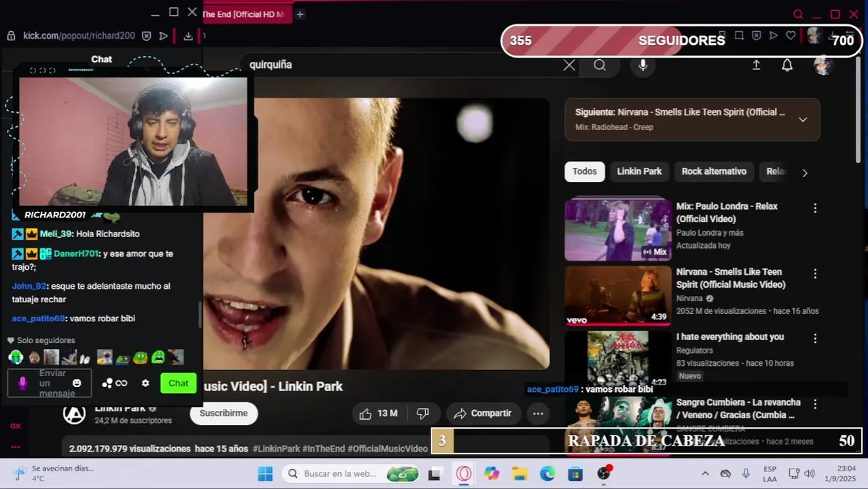Open the shield blocker icon in popout toolbar
This screenshot has height=489, width=868.
[146, 36]
